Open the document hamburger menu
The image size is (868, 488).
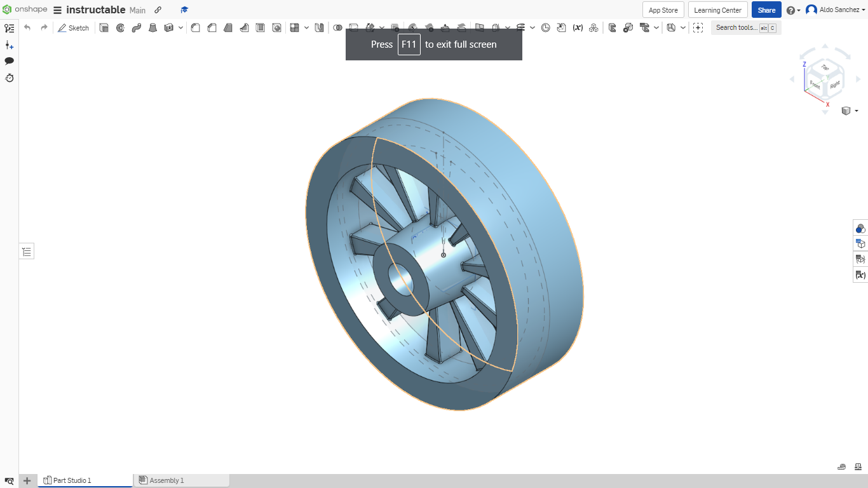click(x=57, y=10)
